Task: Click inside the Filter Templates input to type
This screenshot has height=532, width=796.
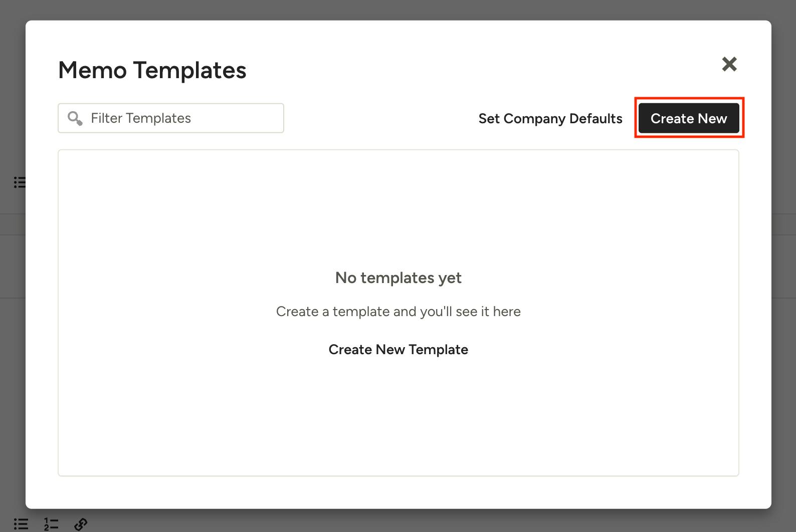Action: point(170,118)
